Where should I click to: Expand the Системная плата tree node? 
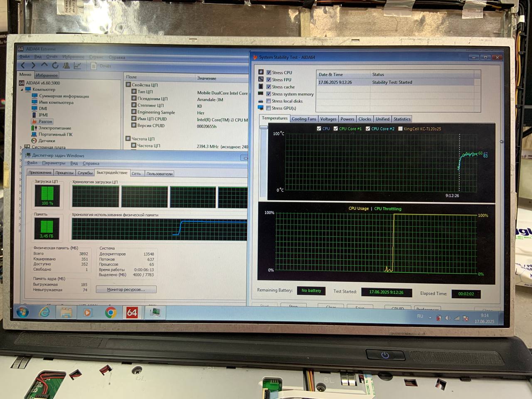tap(21, 147)
